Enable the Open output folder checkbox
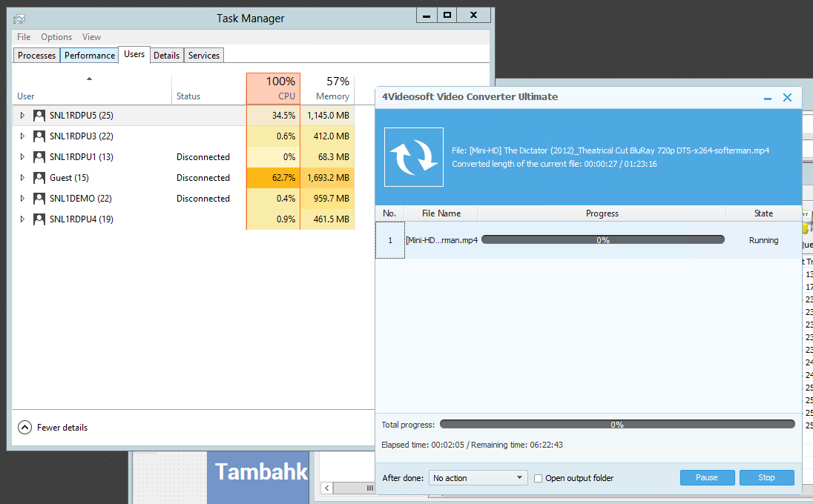This screenshot has width=813, height=504. [x=539, y=478]
